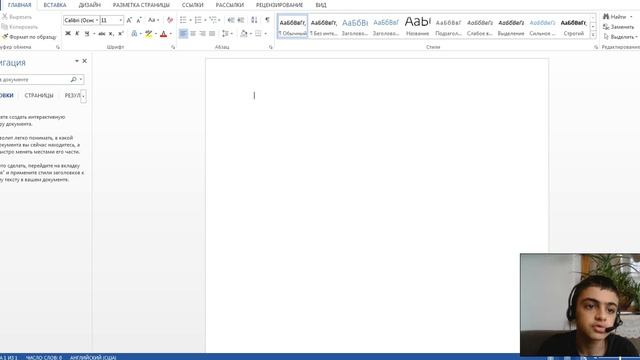Switch to the Дизайн tab

(x=89, y=5)
